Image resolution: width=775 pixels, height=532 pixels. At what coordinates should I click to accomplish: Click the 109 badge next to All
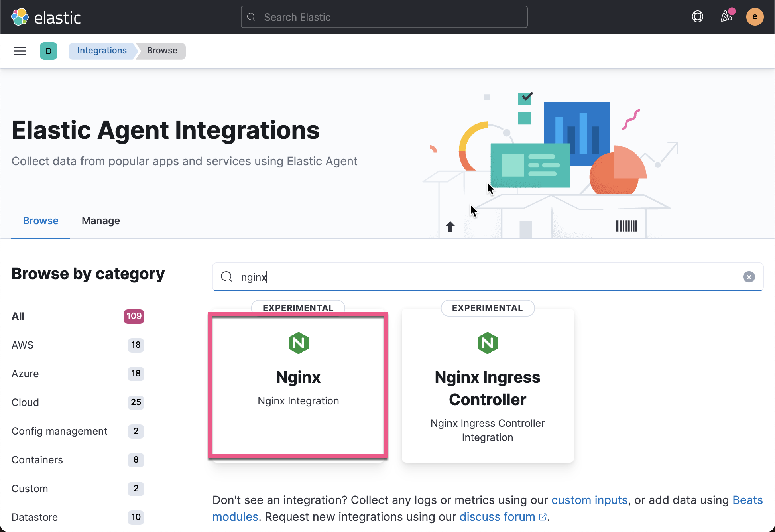coord(134,316)
